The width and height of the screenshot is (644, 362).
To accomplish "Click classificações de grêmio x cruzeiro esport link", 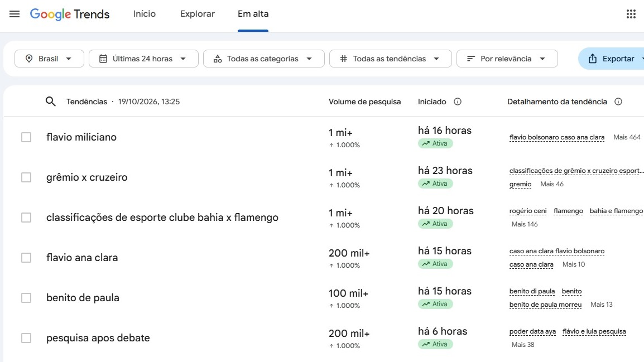I will (x=576, y=171).
